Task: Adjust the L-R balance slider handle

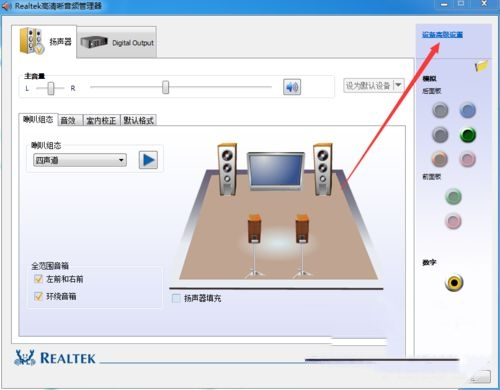Action: [51, 88]
